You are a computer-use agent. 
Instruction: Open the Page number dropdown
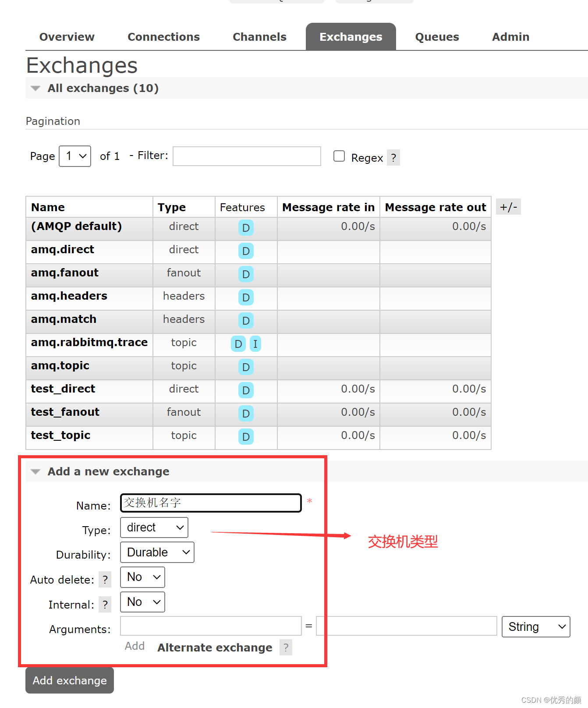(75, 156)
